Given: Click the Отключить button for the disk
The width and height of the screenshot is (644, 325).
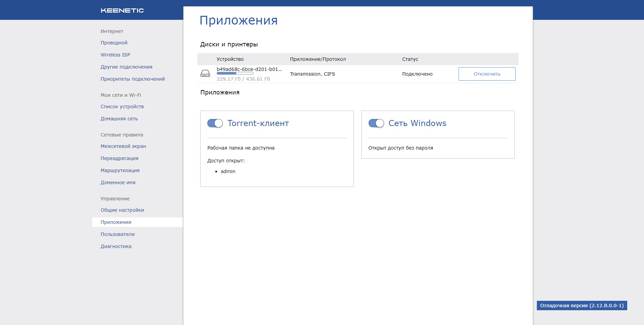Looking at the screenshot, I should coord(487,74).
